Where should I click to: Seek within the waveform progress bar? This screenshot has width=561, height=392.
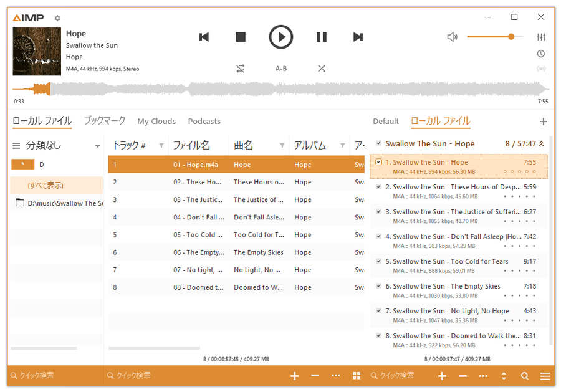point(280,88)
